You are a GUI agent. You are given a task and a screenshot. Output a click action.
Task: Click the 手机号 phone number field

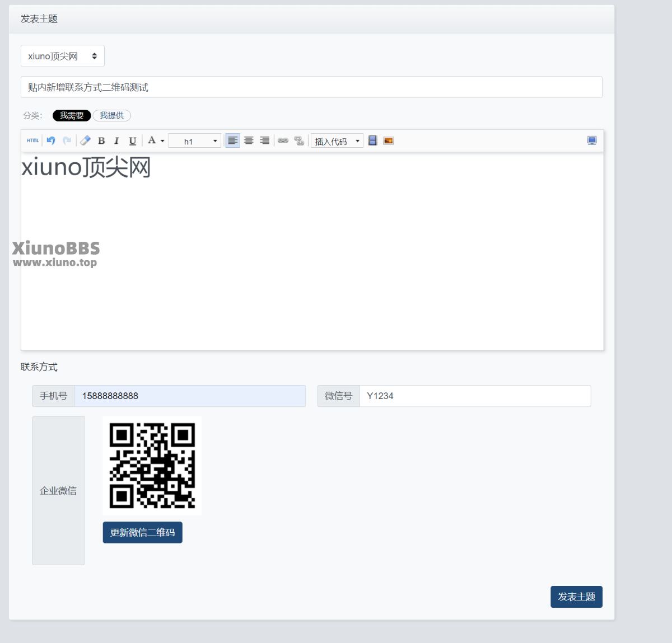(190, 396)
